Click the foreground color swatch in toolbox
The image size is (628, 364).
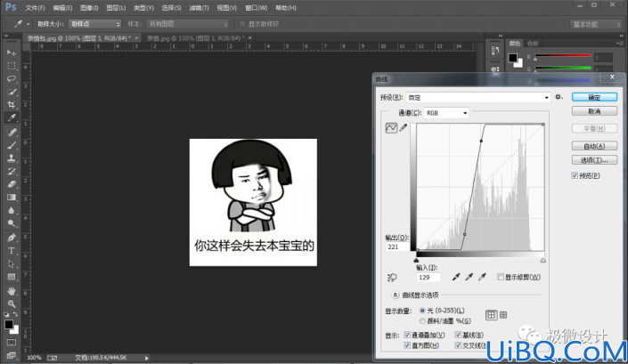tap(9, 325)
